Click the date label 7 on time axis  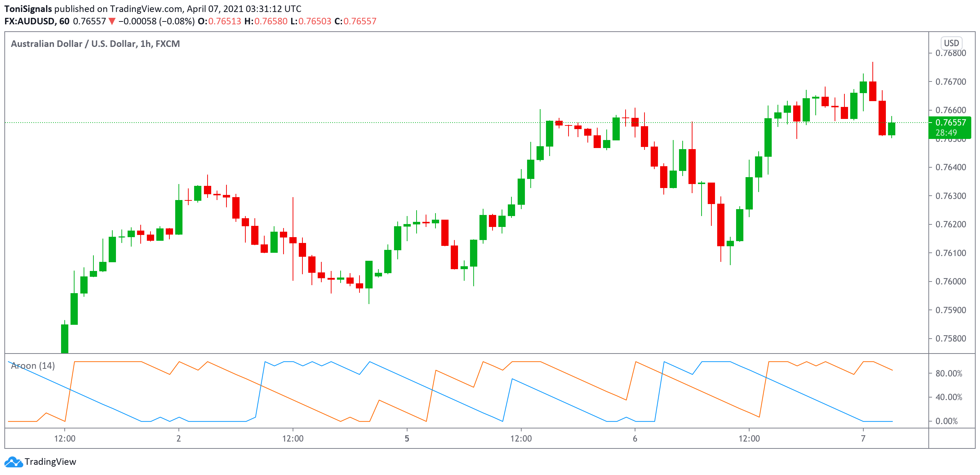(x=863, y=439)
